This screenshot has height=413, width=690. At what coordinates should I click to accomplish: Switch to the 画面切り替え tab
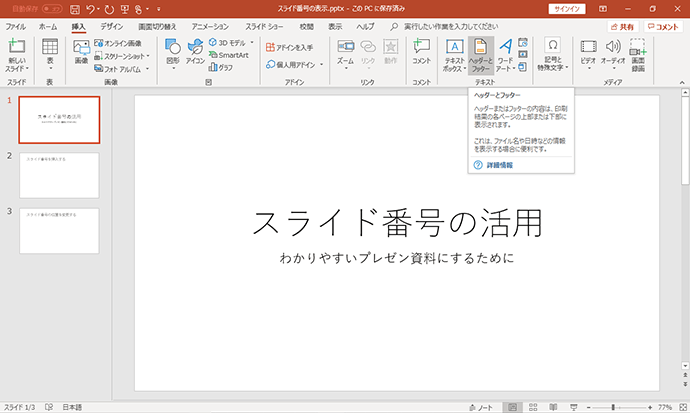[x=157, y=27]
